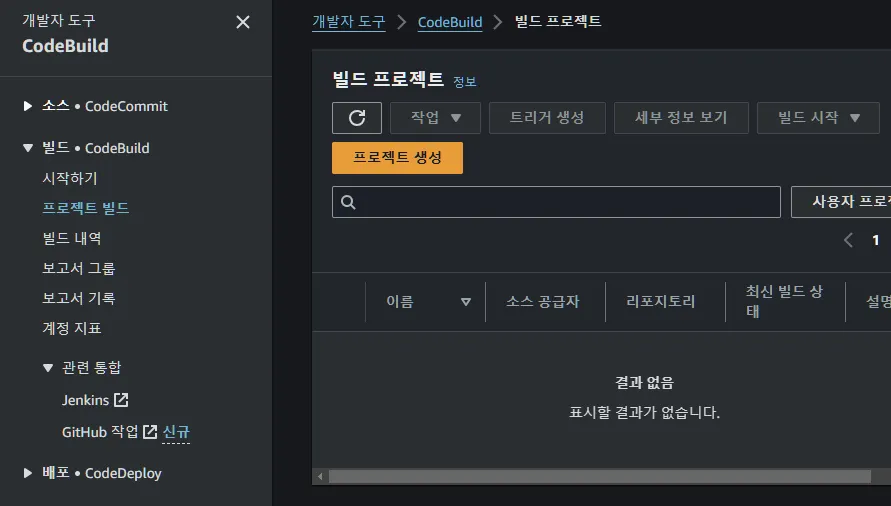Close the 개발자 도구 sidebar panel
Image resolution: width=891 pixels, height=506 pixels.
pos(243,22)
